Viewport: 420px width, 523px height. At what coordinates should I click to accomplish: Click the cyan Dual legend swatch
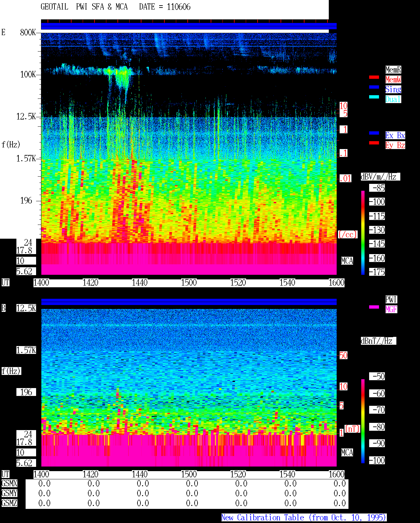point(374,97)
